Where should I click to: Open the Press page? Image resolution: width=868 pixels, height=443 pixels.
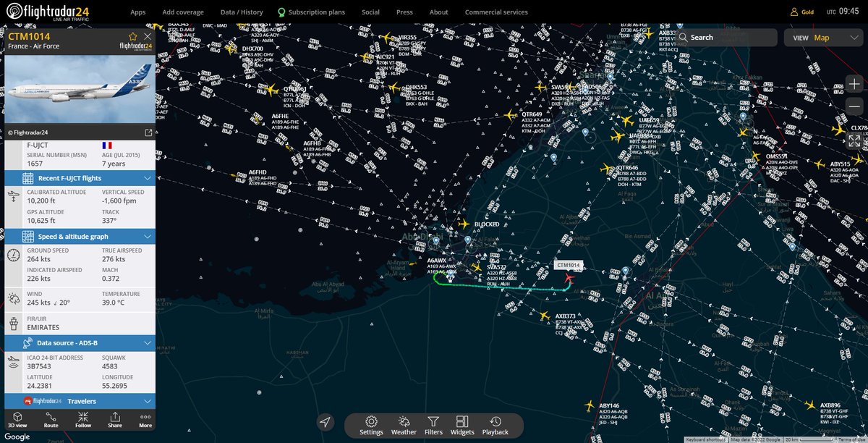click(x=404, y=12)
